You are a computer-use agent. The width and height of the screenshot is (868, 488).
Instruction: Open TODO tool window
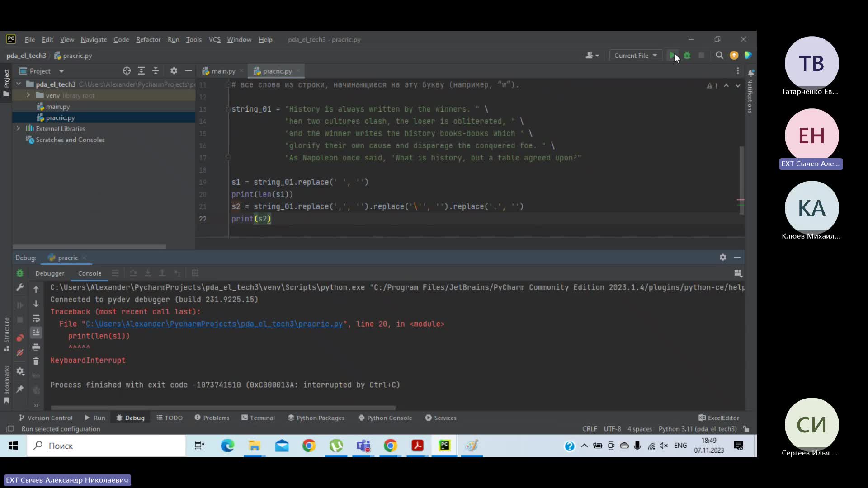pyautogui.click(x=170, y=418)
